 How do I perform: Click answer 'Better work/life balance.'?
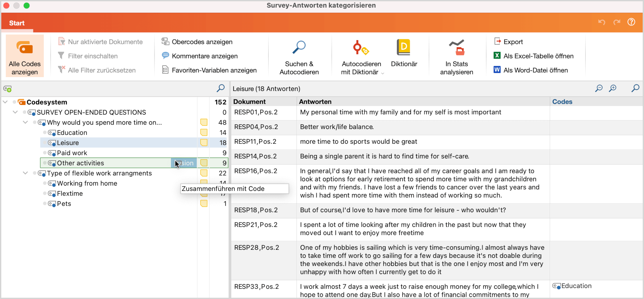337,127
